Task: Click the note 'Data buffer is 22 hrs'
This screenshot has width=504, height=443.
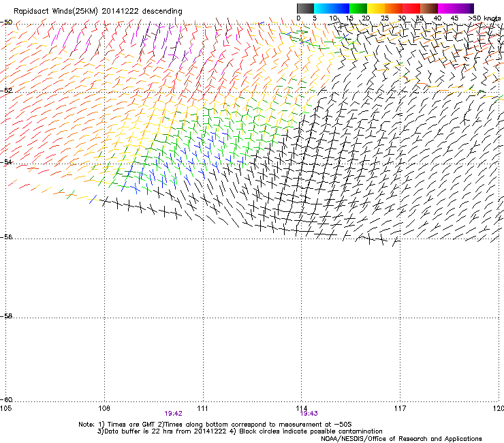Action: point(138,431)
